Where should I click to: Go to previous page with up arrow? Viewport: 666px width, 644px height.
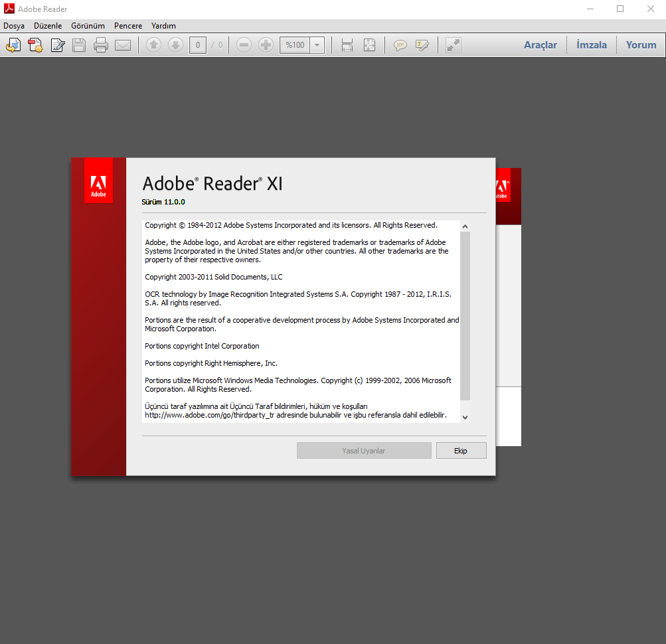(x=154, y=45)
